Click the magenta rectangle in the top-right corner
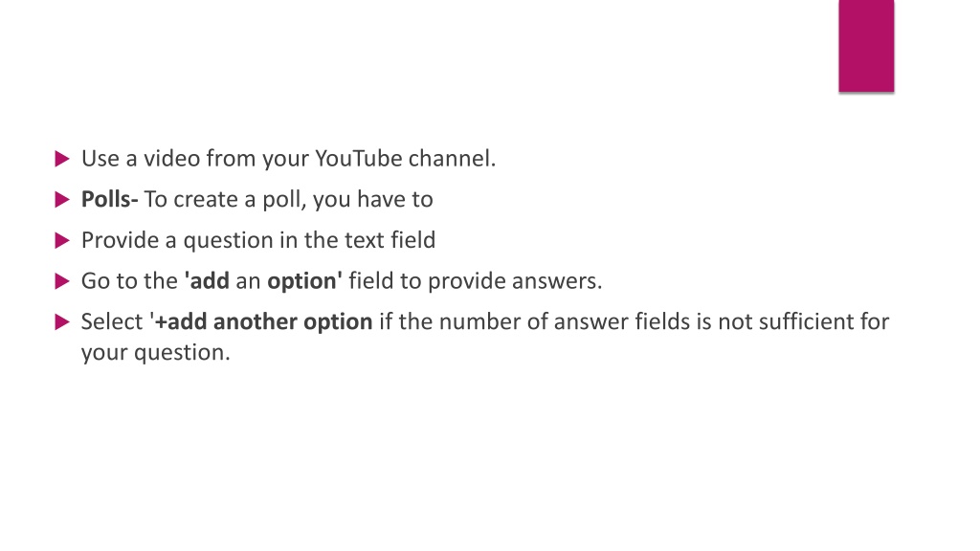Screen dimensions: 980x551 click(866, 46)
